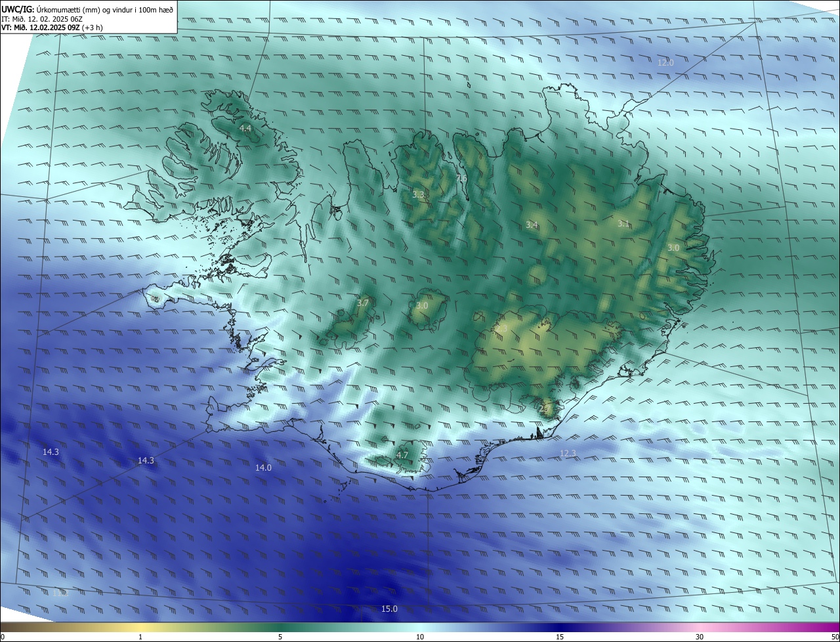Click the 3.1 value label
The height and width of the screenshot is (642, 840).
tap(623, 224)
